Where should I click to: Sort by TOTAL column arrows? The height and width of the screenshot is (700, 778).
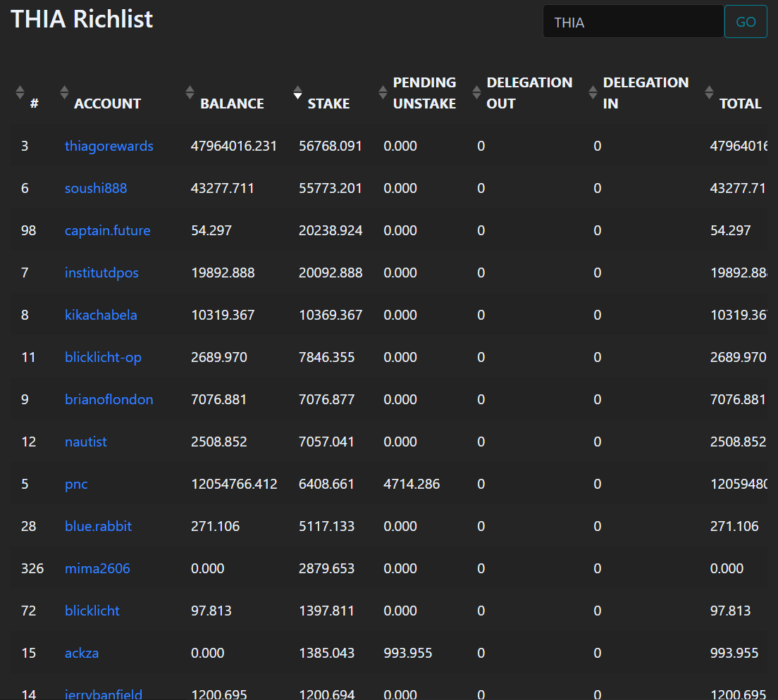[709, 92]
